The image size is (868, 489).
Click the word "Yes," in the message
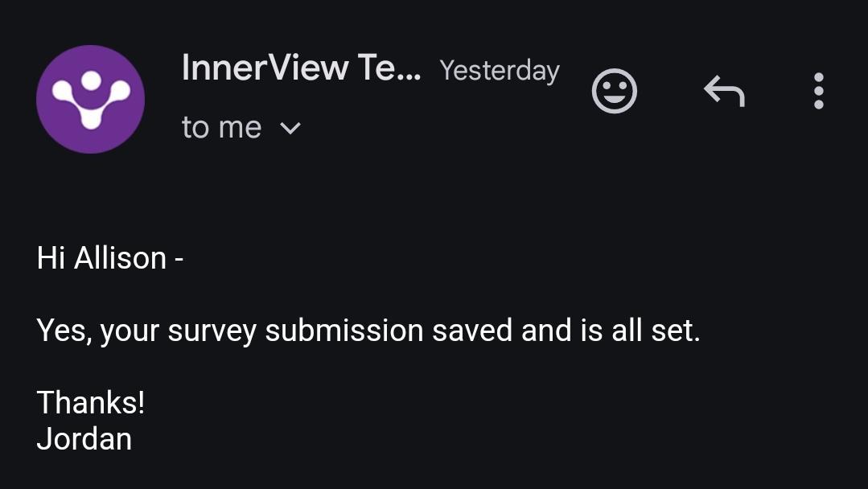[x=64, y=331]
